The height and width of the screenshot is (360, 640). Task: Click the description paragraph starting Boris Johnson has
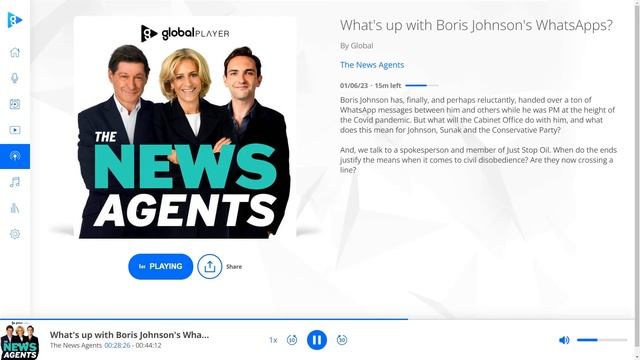[478, 115]
